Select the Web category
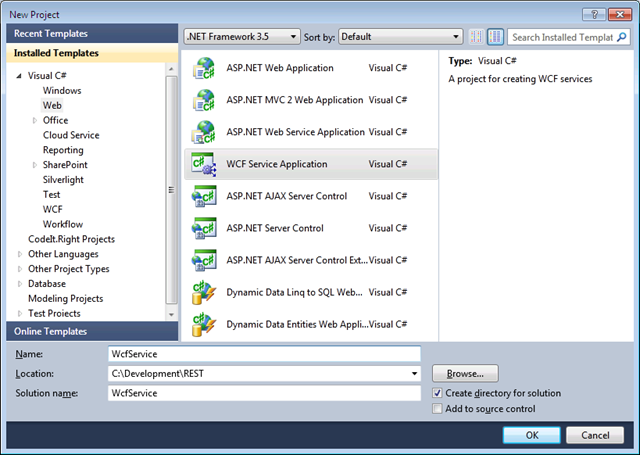 tap(52, 105)
